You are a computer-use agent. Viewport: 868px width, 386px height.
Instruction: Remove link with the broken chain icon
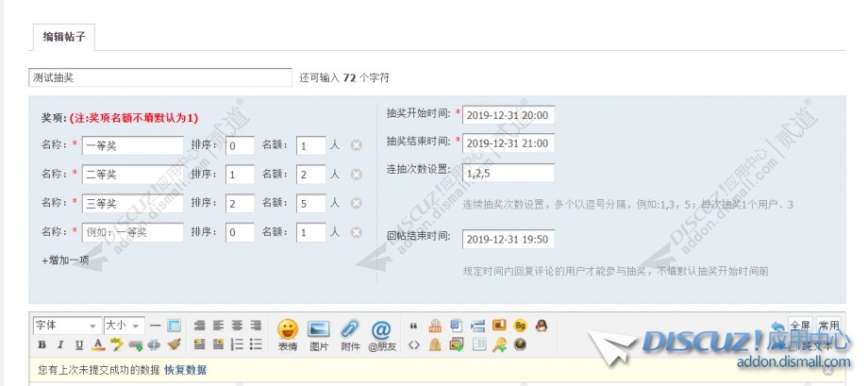pos(154,345)
